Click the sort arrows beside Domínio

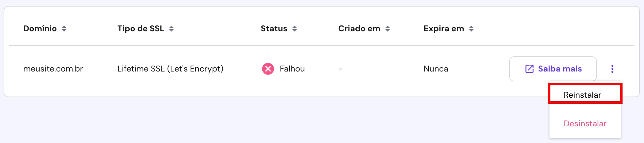coord(64,29)
